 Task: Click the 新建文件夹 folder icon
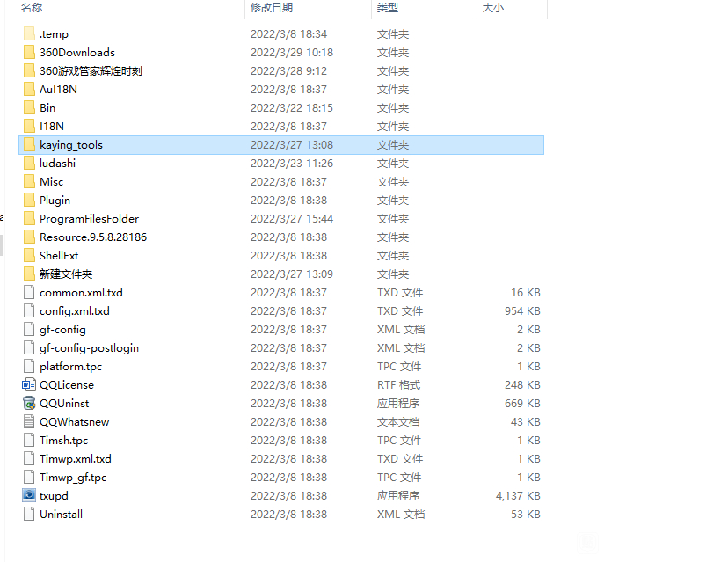29,274
